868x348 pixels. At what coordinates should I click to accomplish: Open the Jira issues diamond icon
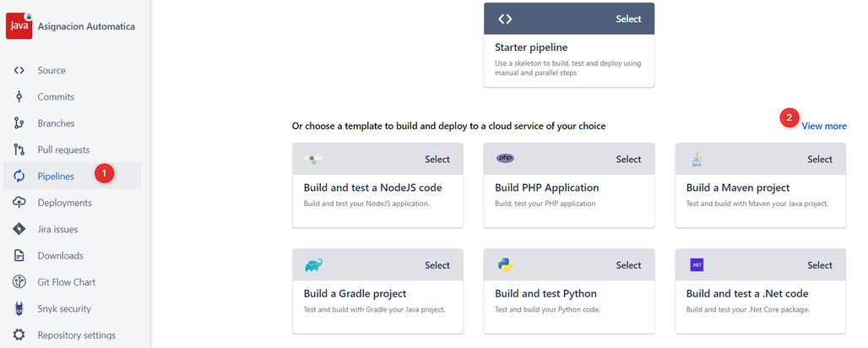click(x=19, y=229)
